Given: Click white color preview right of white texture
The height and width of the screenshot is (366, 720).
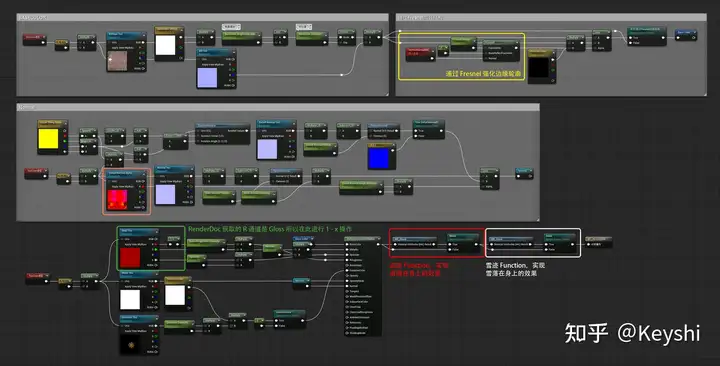Looking at the screenshot, I should pos(175,295).
